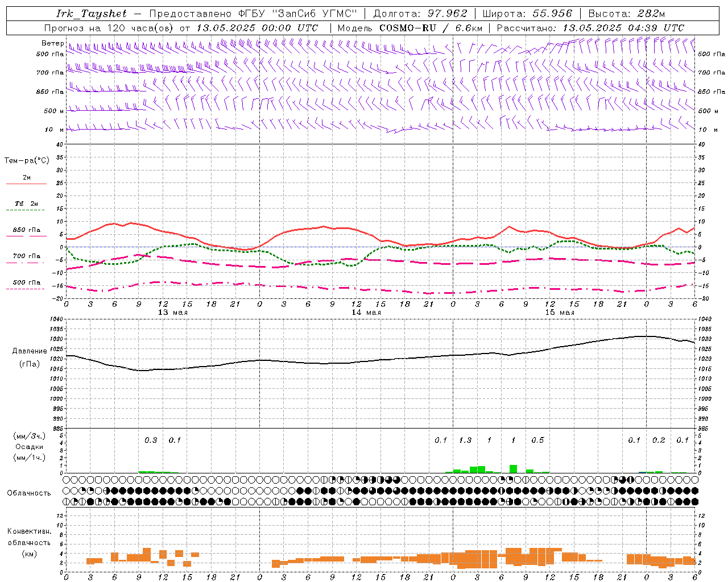
Task: Click the 13 мая date label
Action: coord(172,313)
